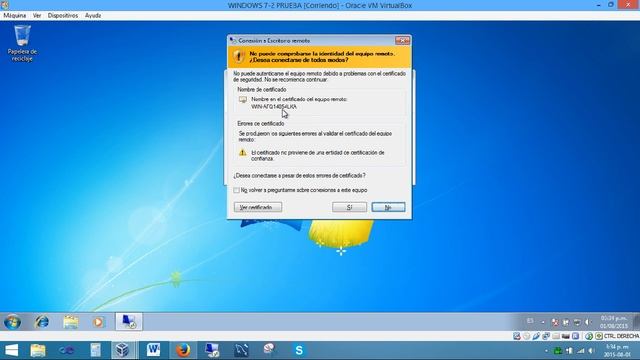The image size is (640, 360).
Task: Click the host volume tray icon
Action: pos(591,351)
